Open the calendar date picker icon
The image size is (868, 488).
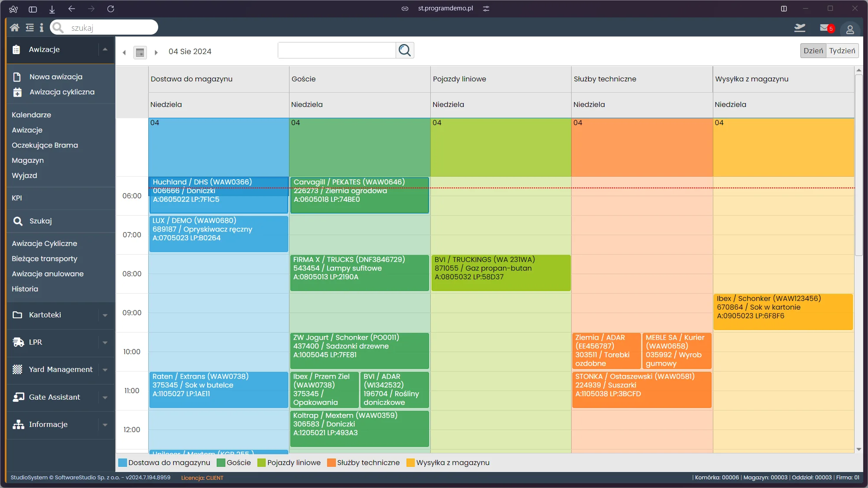pos(140,52)
